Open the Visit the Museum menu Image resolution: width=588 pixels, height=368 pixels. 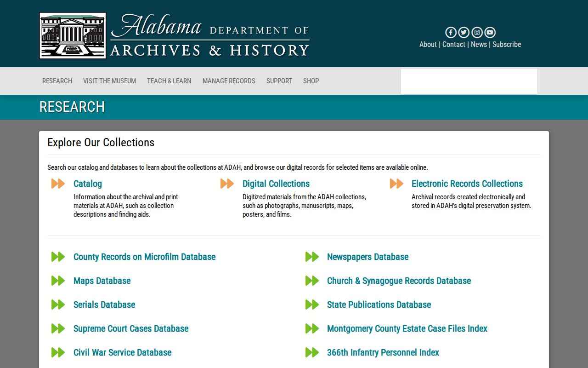(109, 81)
